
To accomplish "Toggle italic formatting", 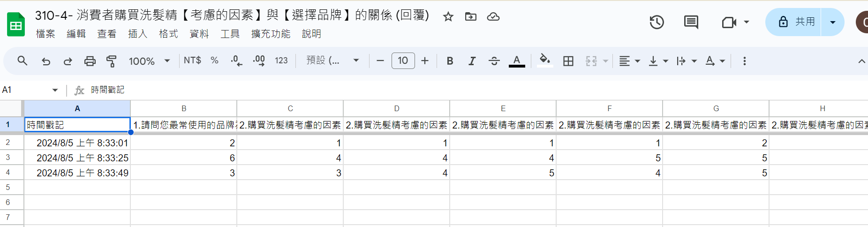I will tap(472, 61).
